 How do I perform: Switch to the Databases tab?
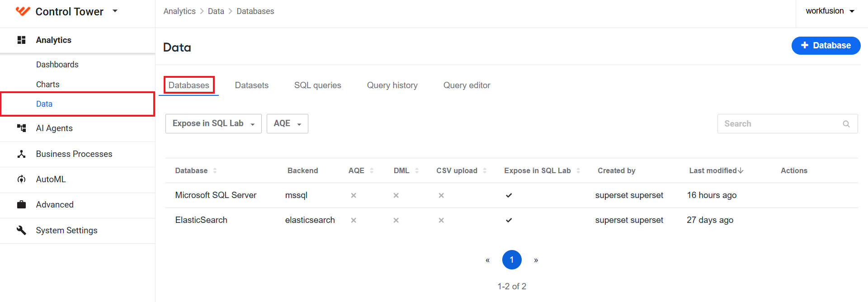189,85
